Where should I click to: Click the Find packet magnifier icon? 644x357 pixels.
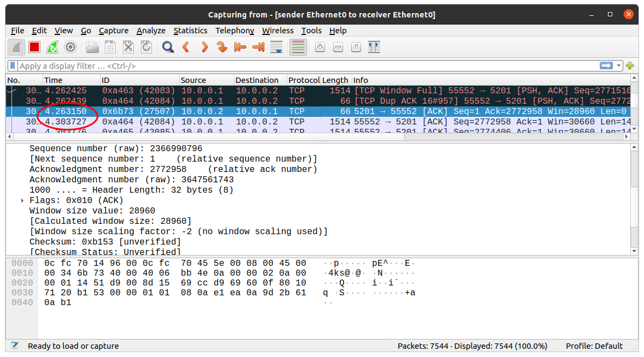(x=168, y=47)
